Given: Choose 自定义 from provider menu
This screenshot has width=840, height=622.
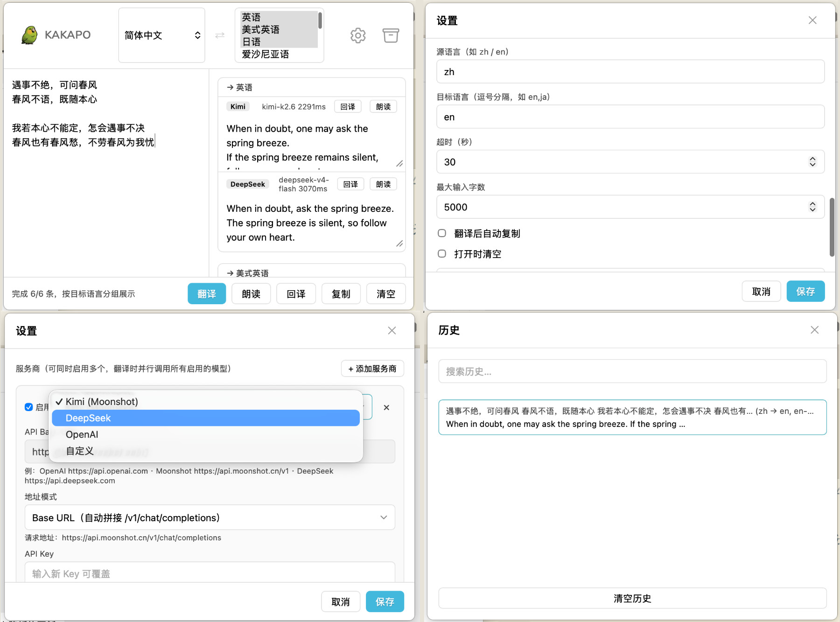Looking at the screenshot, I should coord(206,451).
